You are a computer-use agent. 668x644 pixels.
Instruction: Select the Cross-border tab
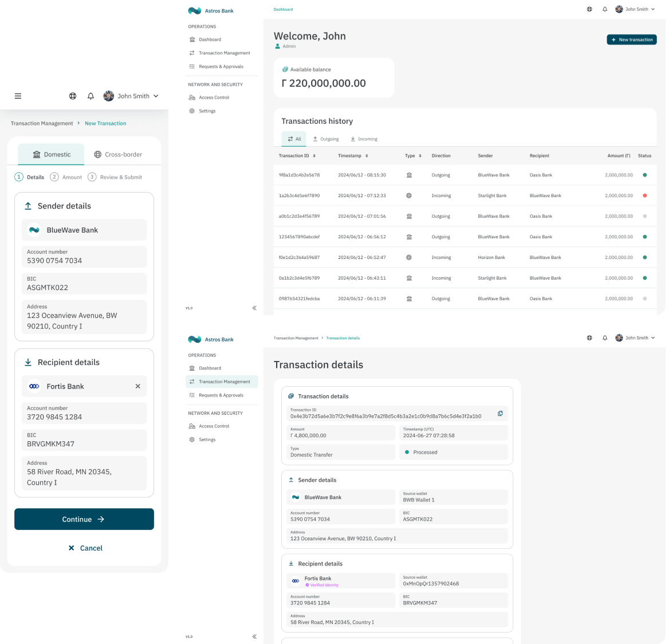point(118,155)
